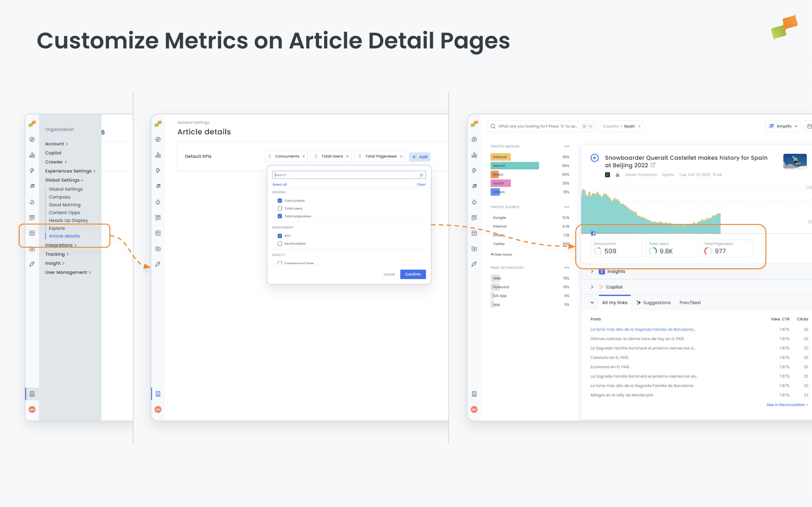Check the Recirculation checkbox

[280, 244]
